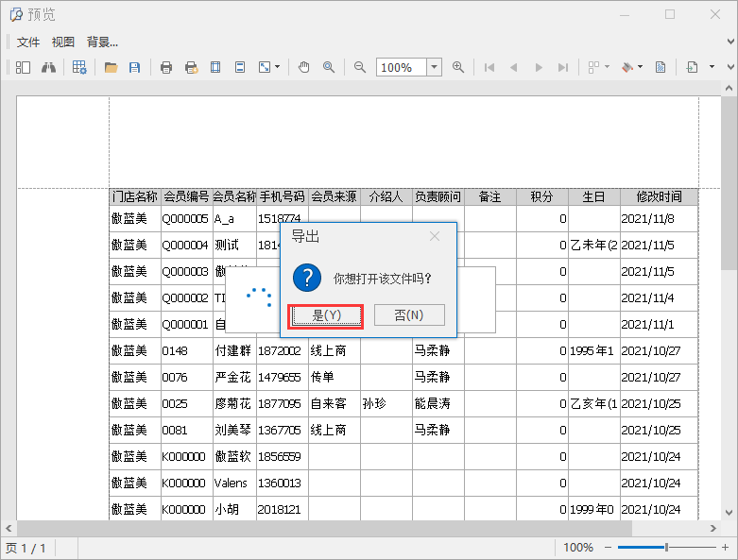Image resolution: width=738 pixels, height=560 pixels.
Task: Click the 能晨涛 consultant cell
Action: 438,403
